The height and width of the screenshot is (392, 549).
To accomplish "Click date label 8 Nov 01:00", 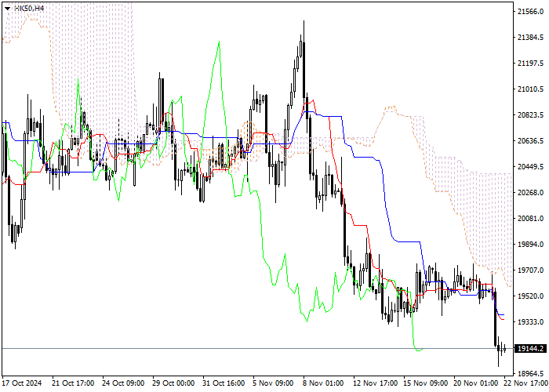I will 323,383.
